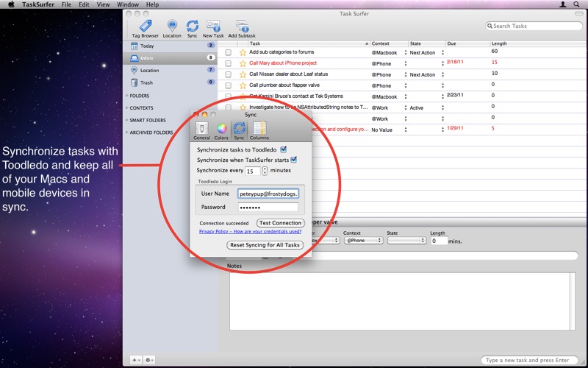The image size is (588, 368).
Task: Open the View menu
Action: coord(103,4)
